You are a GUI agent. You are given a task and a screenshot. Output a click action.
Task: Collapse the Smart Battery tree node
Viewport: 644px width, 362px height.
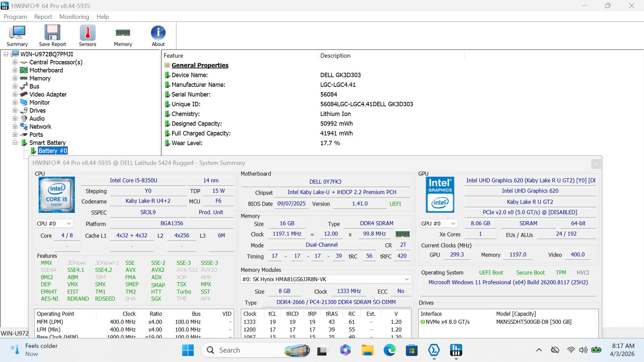click(15, 143)
